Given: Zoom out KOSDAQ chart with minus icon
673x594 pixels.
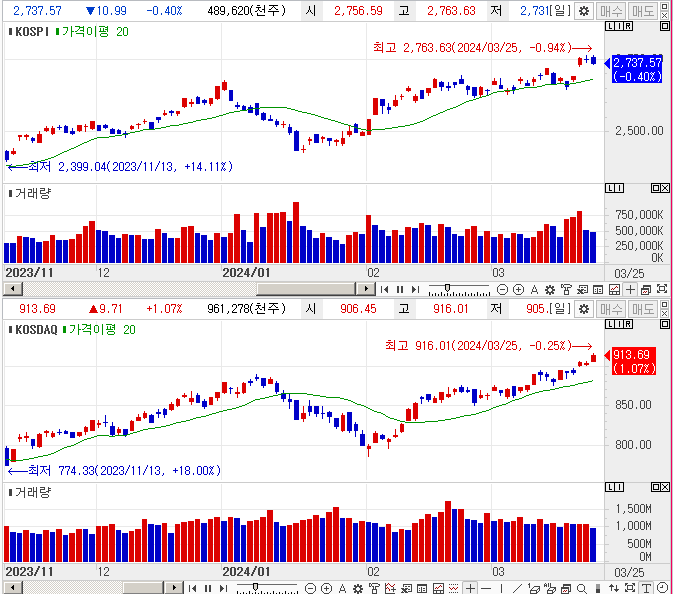Looking at the screenshot, I should coord(310,588).
